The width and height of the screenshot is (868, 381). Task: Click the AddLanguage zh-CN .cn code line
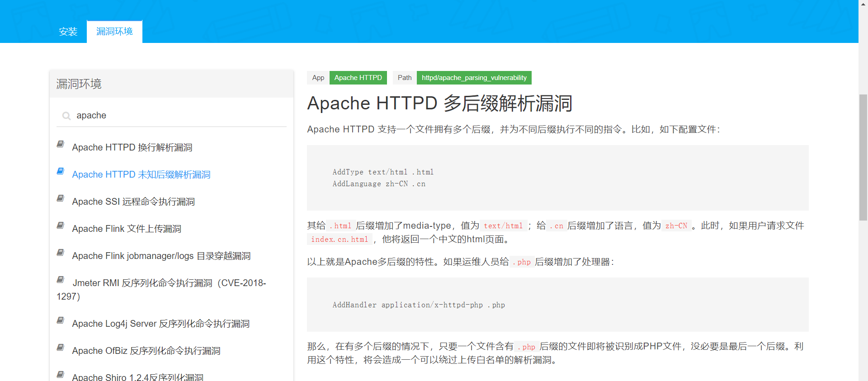379,184
